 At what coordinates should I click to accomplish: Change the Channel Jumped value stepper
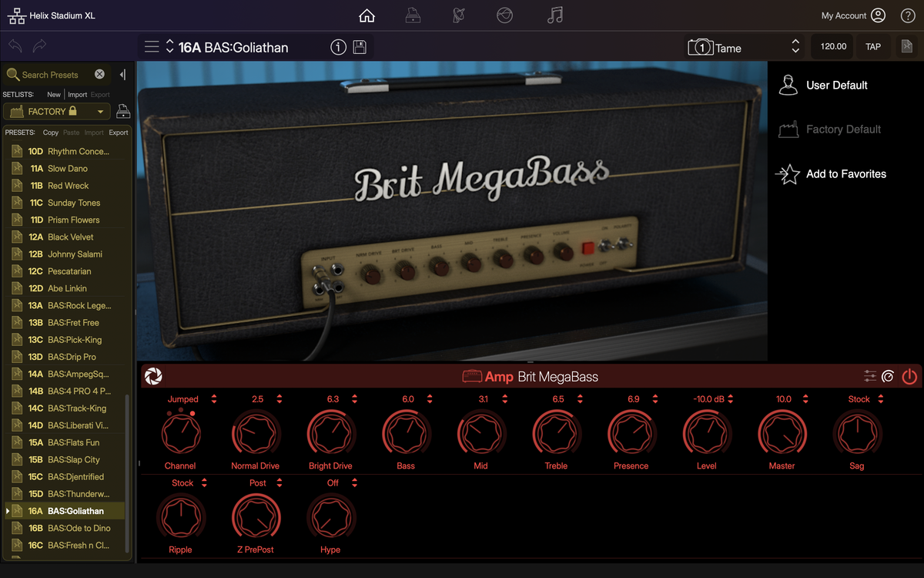click(214, 399)
